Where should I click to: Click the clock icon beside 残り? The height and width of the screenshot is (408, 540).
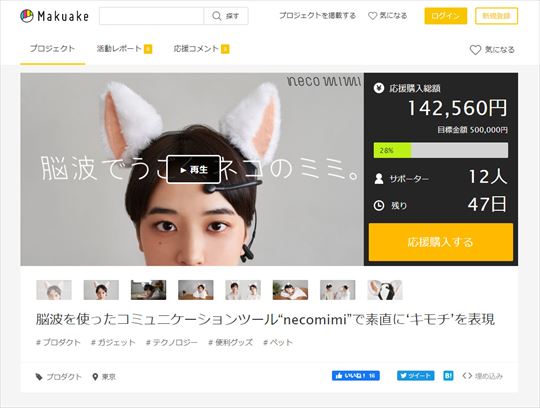379,206
